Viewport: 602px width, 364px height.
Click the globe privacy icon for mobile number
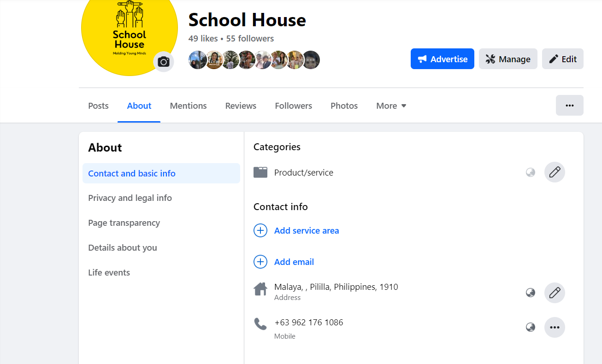coord(531,328)
